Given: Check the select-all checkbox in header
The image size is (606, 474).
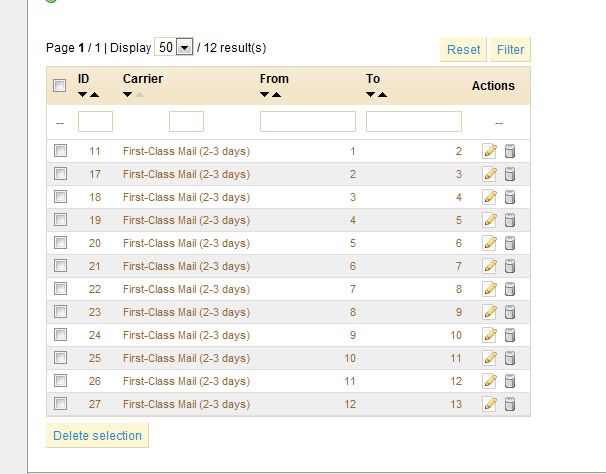Looking at the screenshot, I should tap(60, 86).
